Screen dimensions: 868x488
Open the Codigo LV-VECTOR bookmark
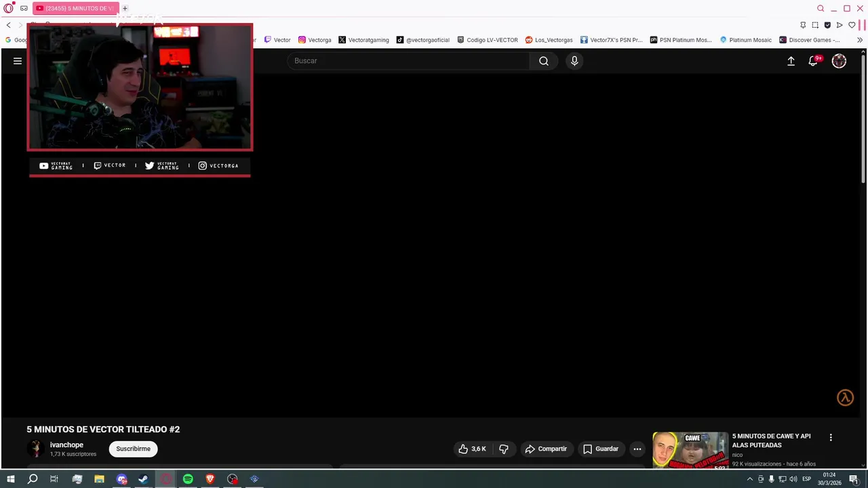tap(488, 40)
